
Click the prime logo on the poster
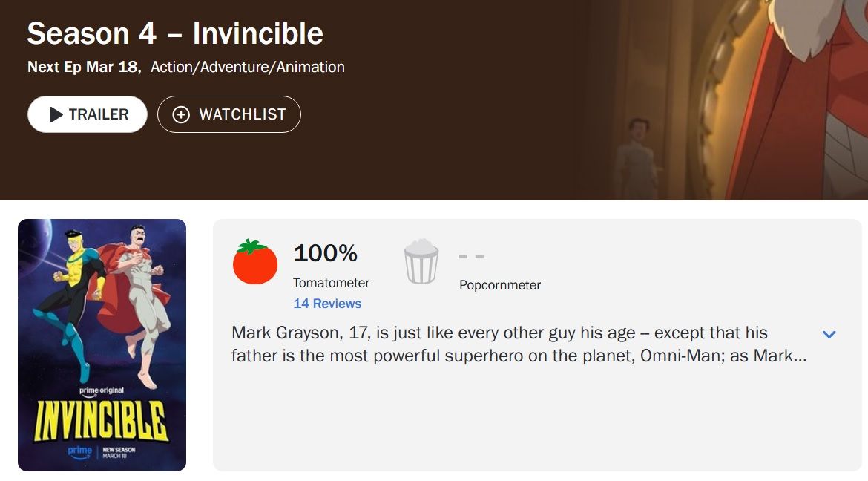pyautogui.click(x=79, y=451)
